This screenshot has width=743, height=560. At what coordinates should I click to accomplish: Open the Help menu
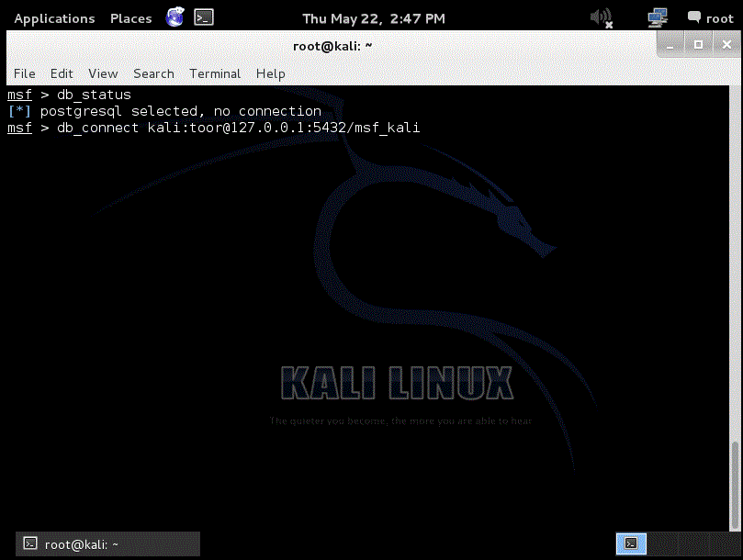pyautogui.click(x=271, y=74)
